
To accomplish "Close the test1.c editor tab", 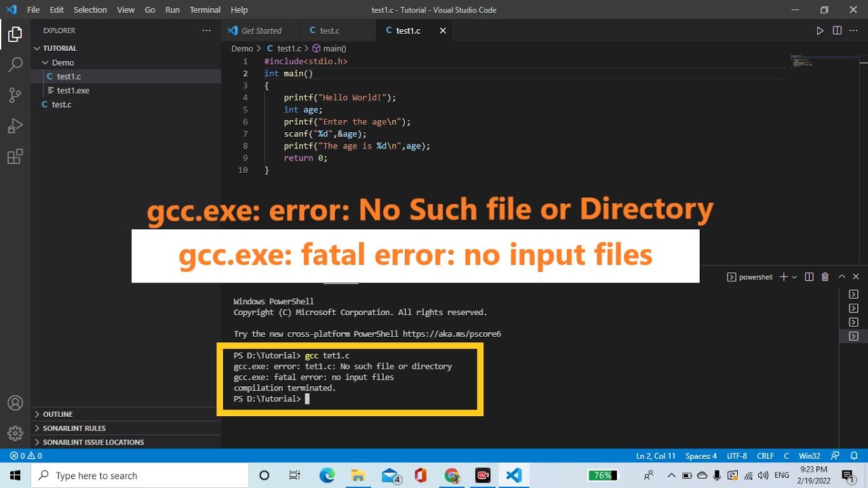I will point(443,30).
